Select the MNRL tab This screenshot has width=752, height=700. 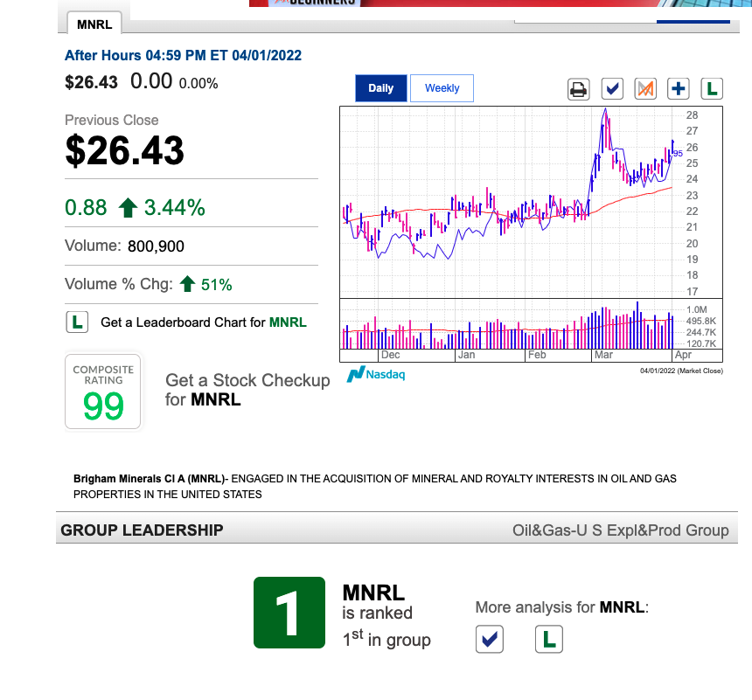point(94,24)
